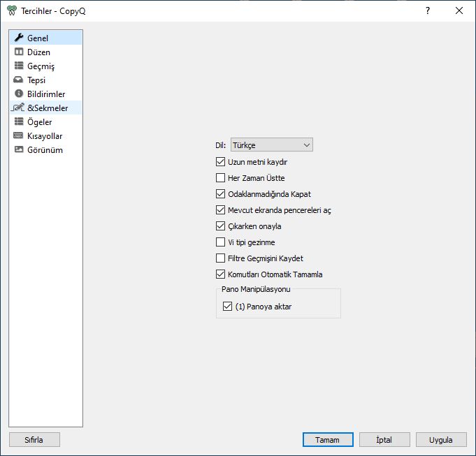The width and height of the screenshot is (476, 456).
Task: Click the Uygula apply button
Action: coord(441,440)
